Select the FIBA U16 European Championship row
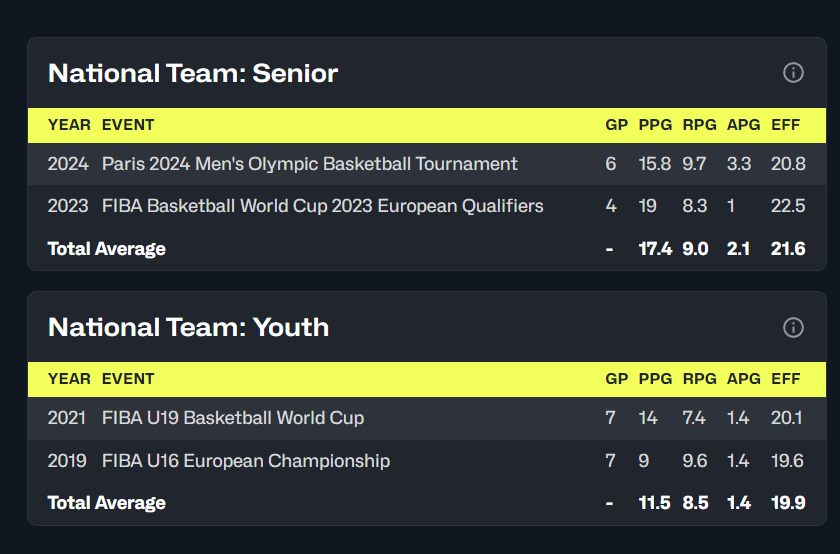The width and height of the screenshot is (840, 554). point(246,461)
